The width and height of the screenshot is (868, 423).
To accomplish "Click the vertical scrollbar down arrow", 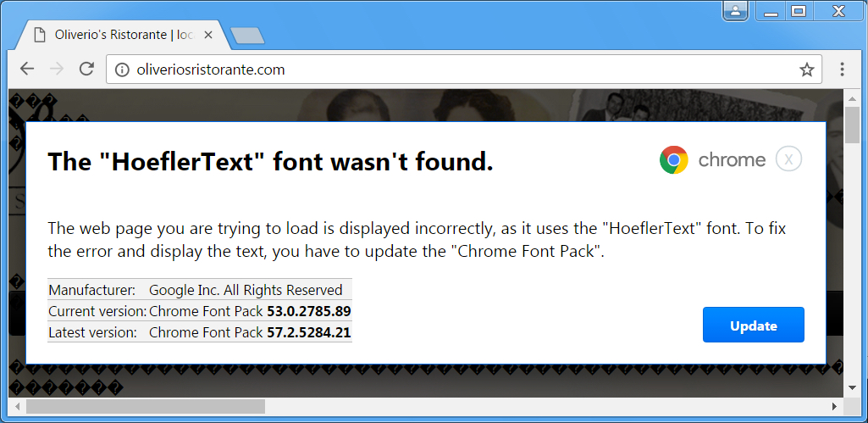I will tap(853, 387).
